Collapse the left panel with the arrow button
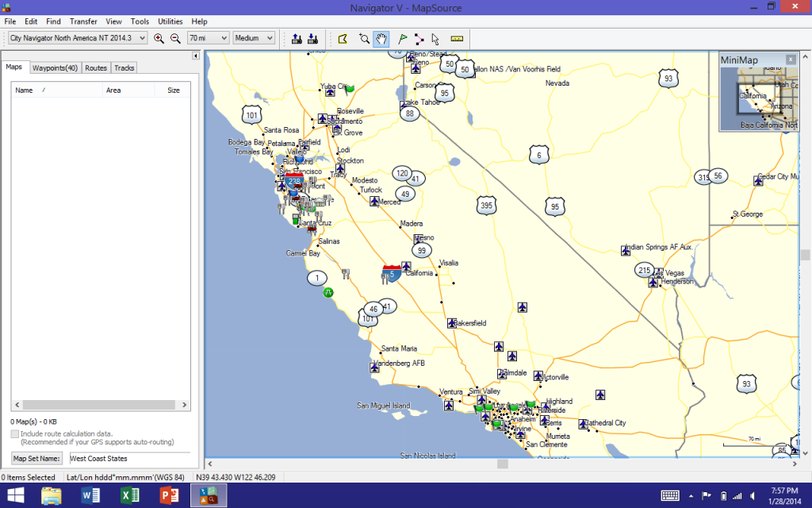This screenshot has width=812, height=508. (x=195, y=56)
